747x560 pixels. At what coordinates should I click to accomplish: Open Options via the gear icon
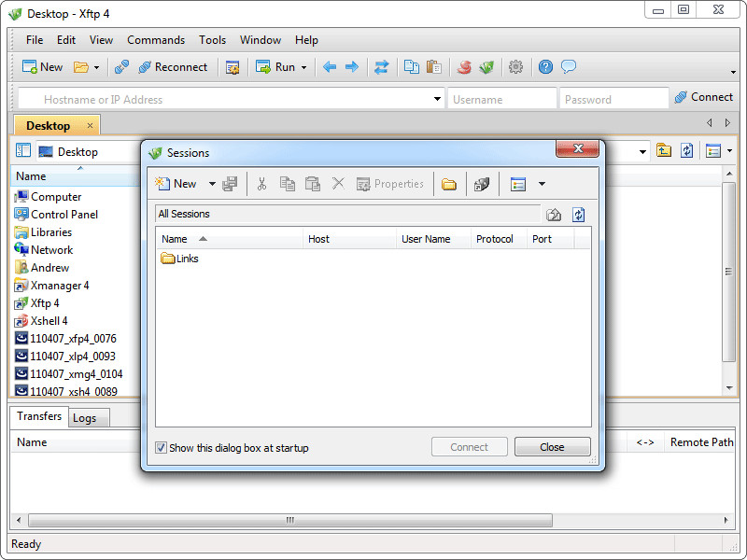click(516, 67)
